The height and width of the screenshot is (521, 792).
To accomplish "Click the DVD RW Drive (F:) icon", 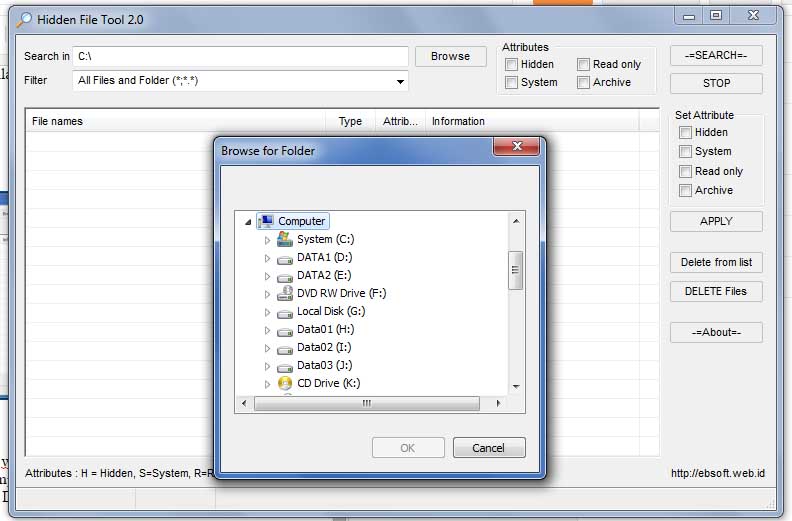I will tap(285, 293).
